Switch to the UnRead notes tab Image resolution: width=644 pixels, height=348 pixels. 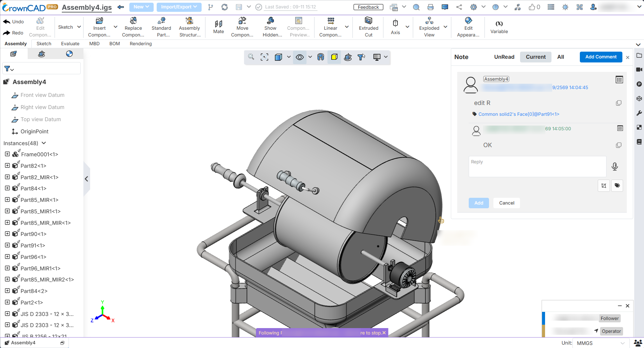point(504,57)
